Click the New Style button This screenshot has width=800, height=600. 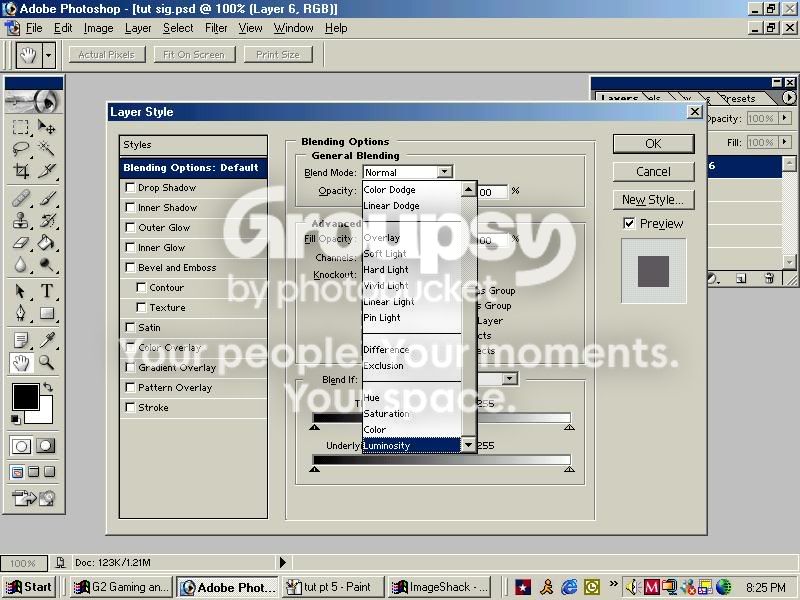(x=654, y=199)
